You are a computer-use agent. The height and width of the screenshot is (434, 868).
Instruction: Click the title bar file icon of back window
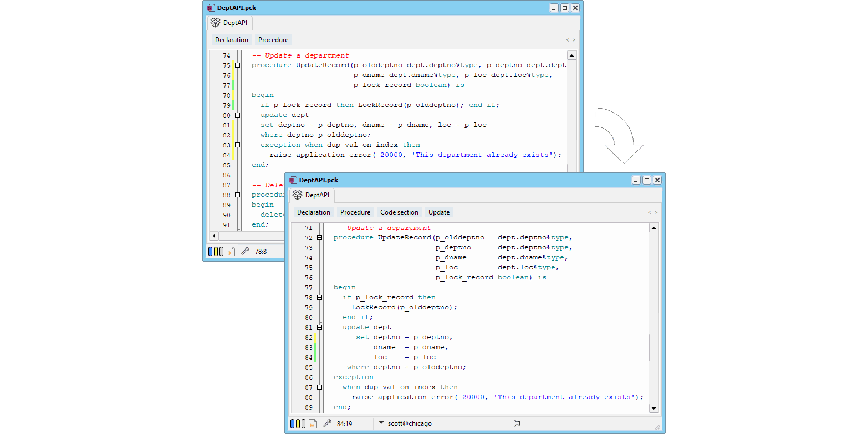pos(211,8)
